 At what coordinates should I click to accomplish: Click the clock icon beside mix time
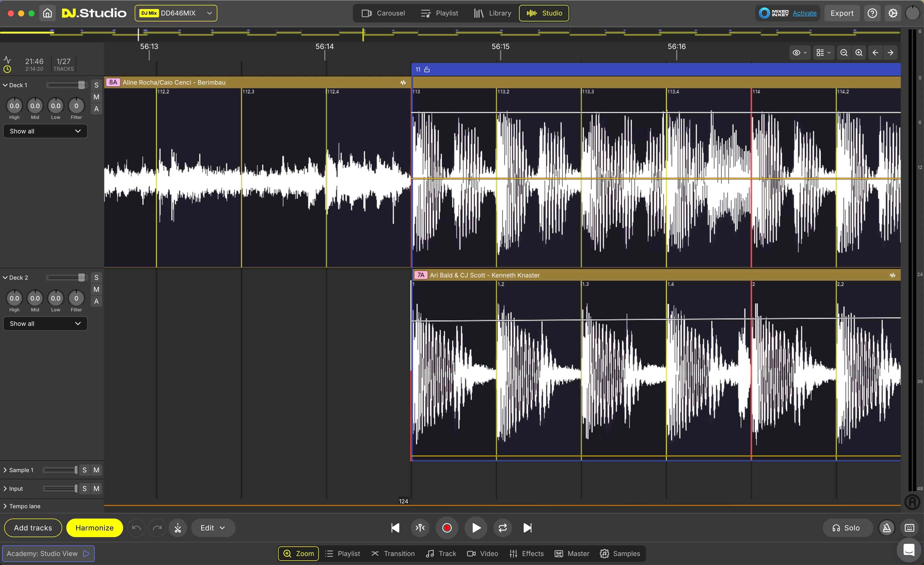click(x=7, y=69)
